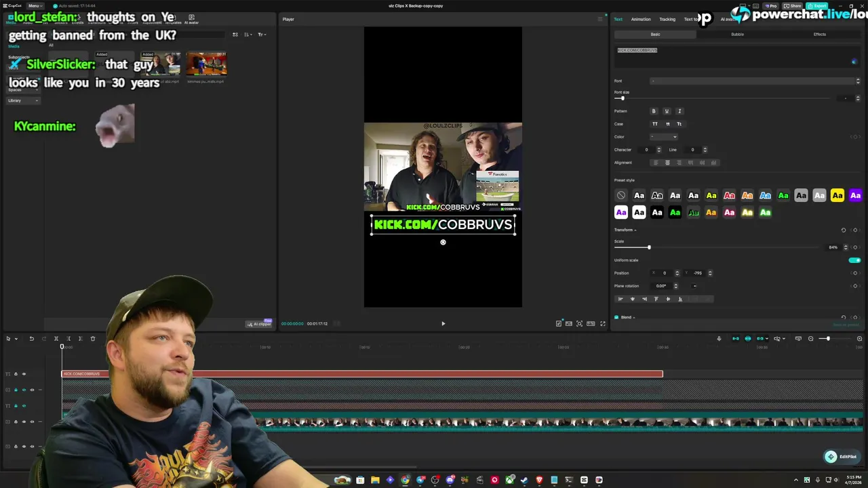Open the Text tab in the inspector
The height and width of the screenshot is (488, 868).
(618, 19)
